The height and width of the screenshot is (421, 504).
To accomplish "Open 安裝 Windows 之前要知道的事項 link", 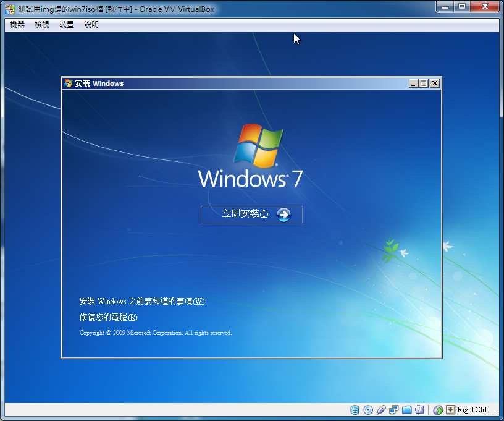I will click(x=142, y=301).
